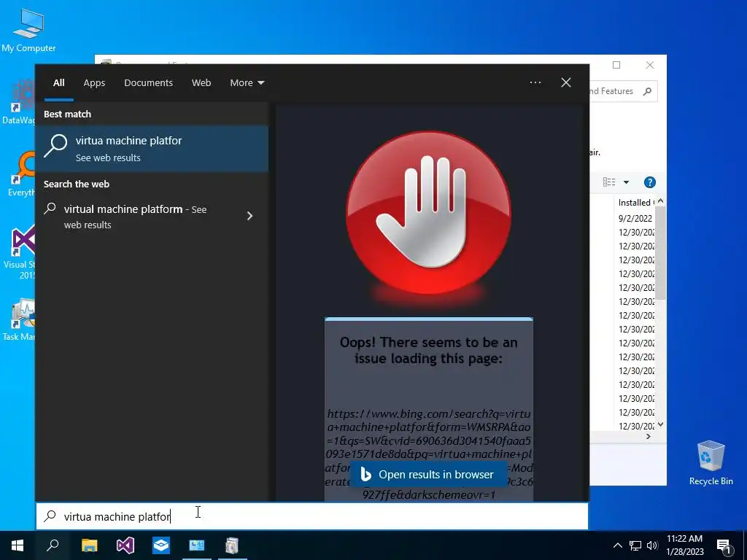Open My Computer desktop icon
The width and height of the screenshot is (747, 560).
pos(28,29)
